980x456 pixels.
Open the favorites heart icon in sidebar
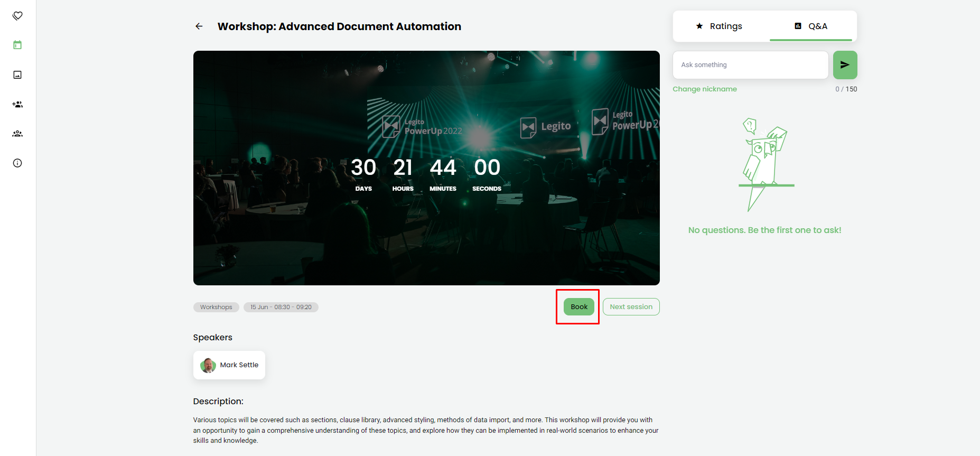click(x=17, y=16)
